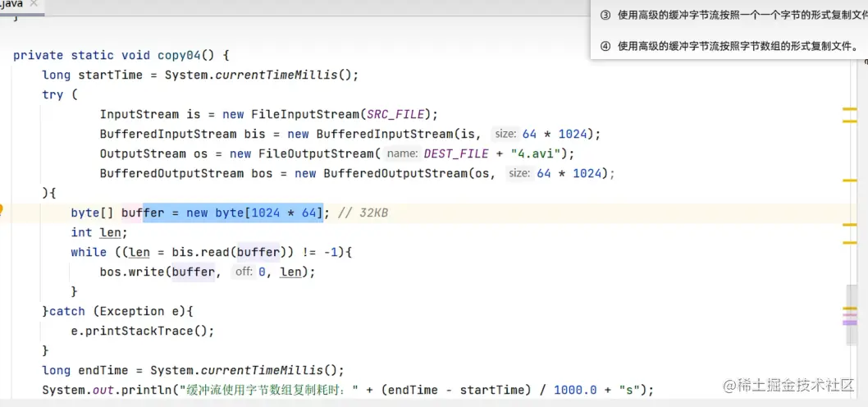
Task: Click the static keyword
Action: 93,55
